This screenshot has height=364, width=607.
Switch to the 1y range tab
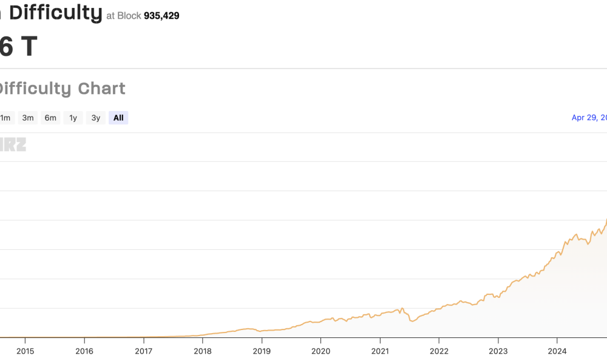72,118
